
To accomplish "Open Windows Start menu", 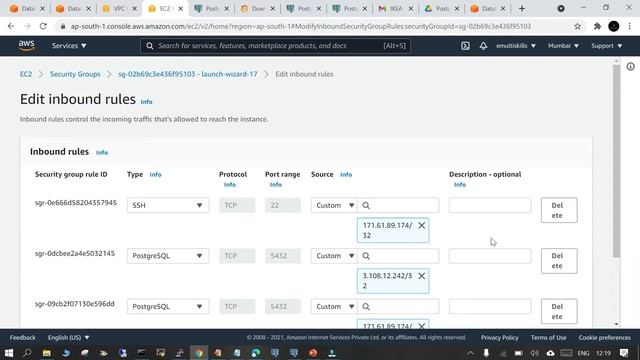I will click(x=9, y=353).
